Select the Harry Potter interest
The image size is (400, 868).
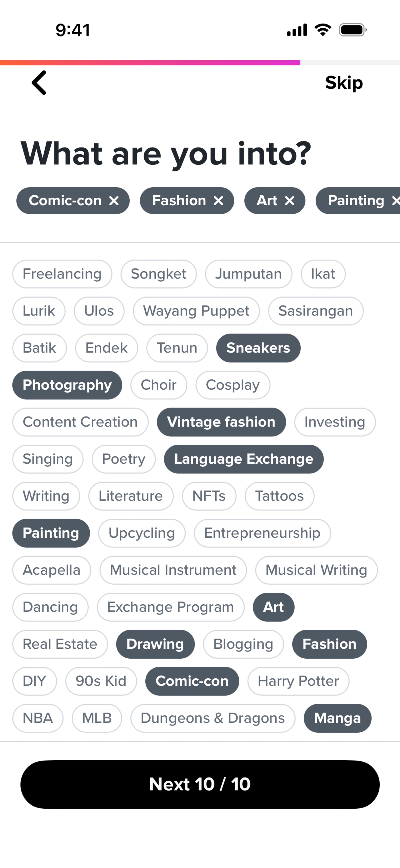click(298, 681)
